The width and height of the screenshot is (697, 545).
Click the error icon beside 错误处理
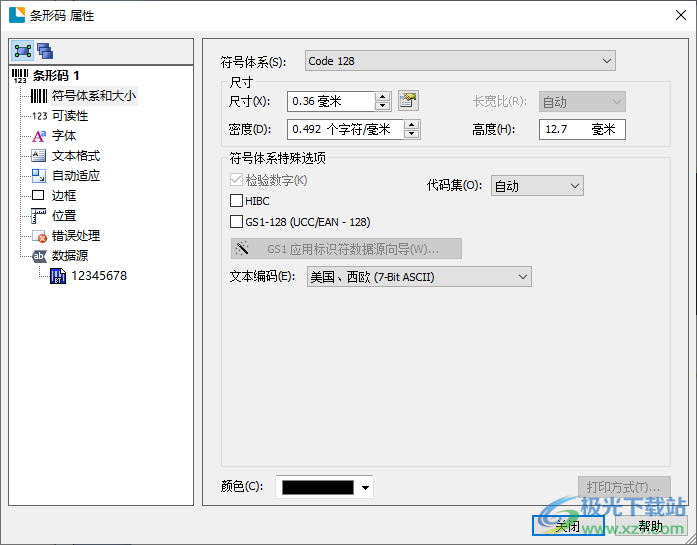(39, 236)
